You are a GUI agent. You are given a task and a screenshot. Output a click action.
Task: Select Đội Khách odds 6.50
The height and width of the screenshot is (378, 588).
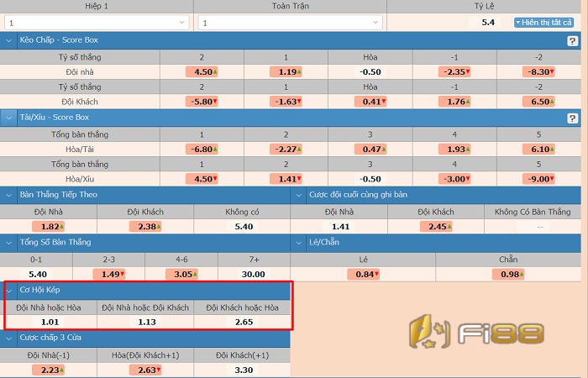point(538,102)
